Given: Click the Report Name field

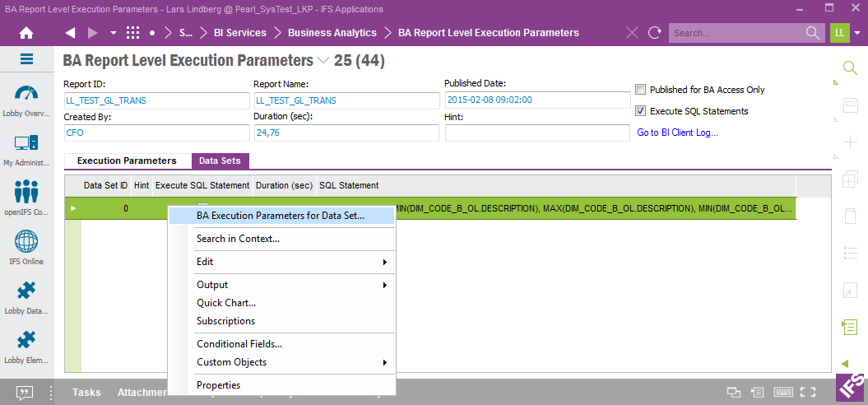Looking at the screenshot, I should point(346,100).
